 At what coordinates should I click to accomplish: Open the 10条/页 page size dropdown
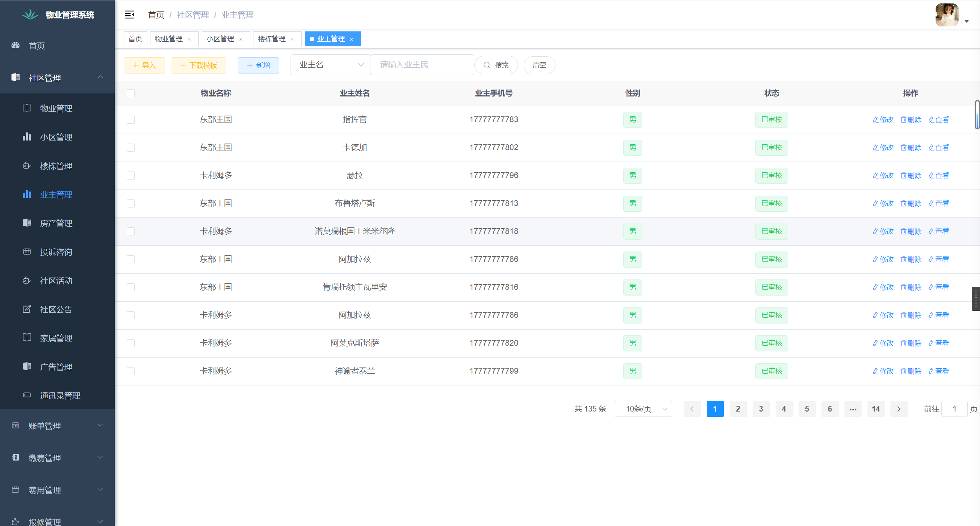pos(643,409)
